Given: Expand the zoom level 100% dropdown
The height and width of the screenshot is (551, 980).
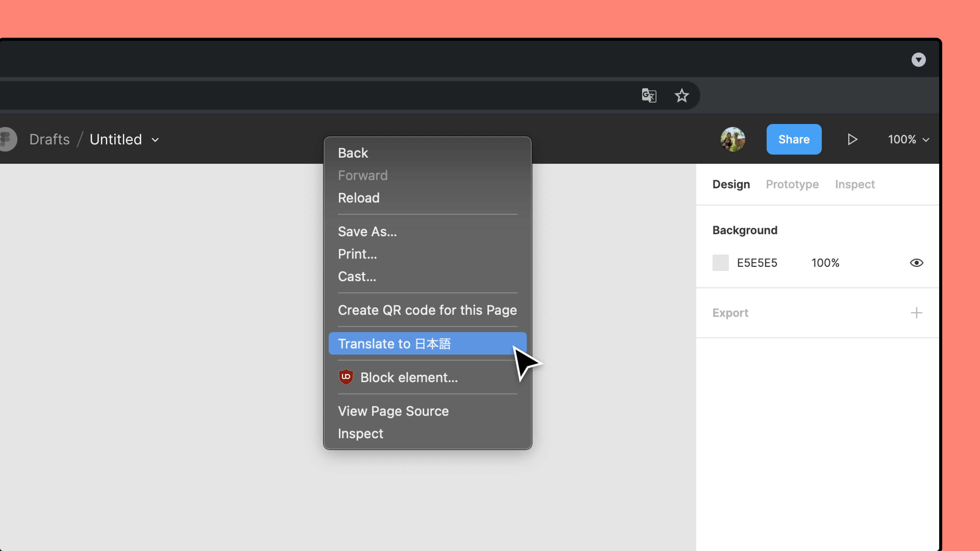Looking at the screenshot, I should click(908, 139).
